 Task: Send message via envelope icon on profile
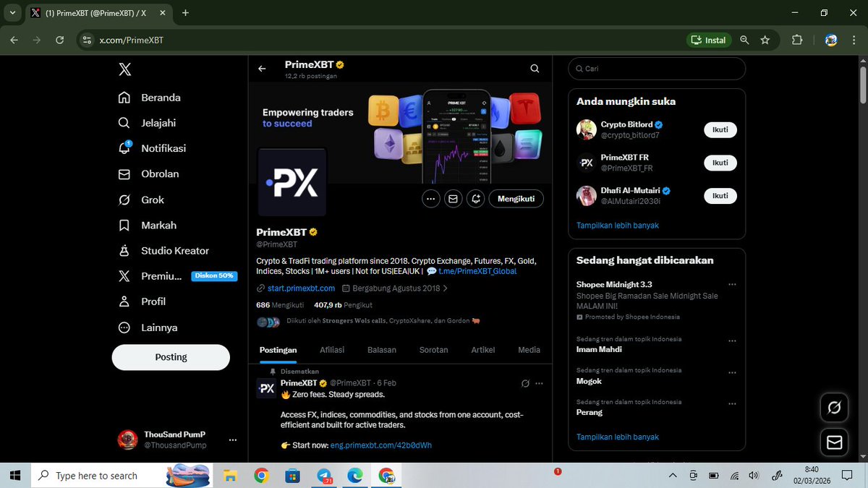(x=454, y=199)
